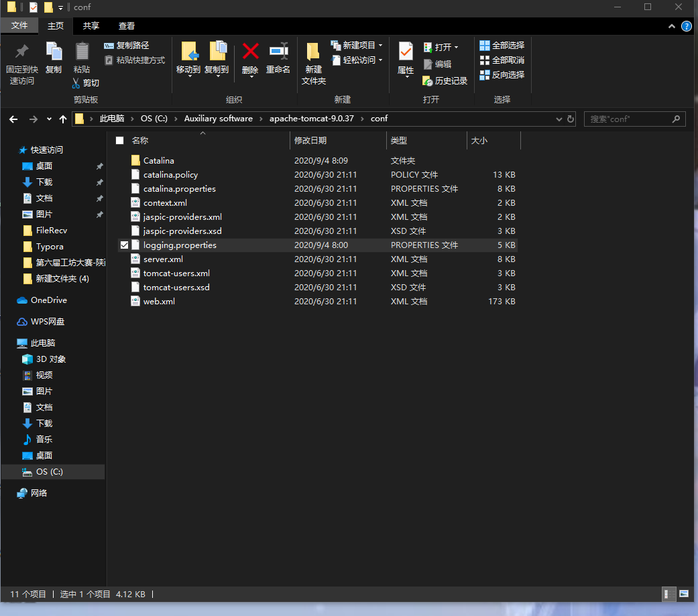Open the File tab

pos(19,25)
